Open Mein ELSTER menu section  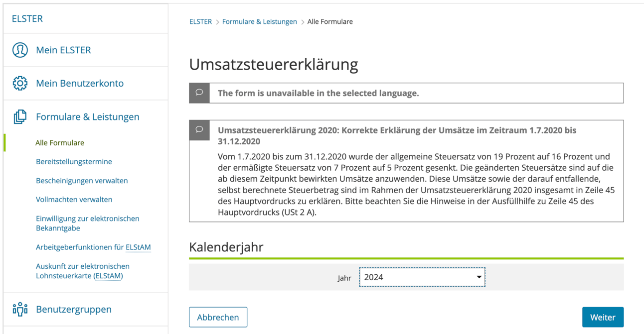coord(63,50)
